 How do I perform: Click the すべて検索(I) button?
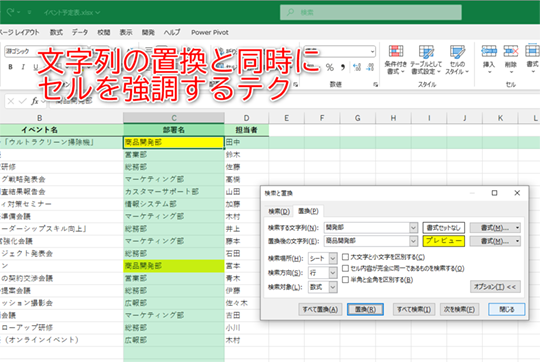414,309
